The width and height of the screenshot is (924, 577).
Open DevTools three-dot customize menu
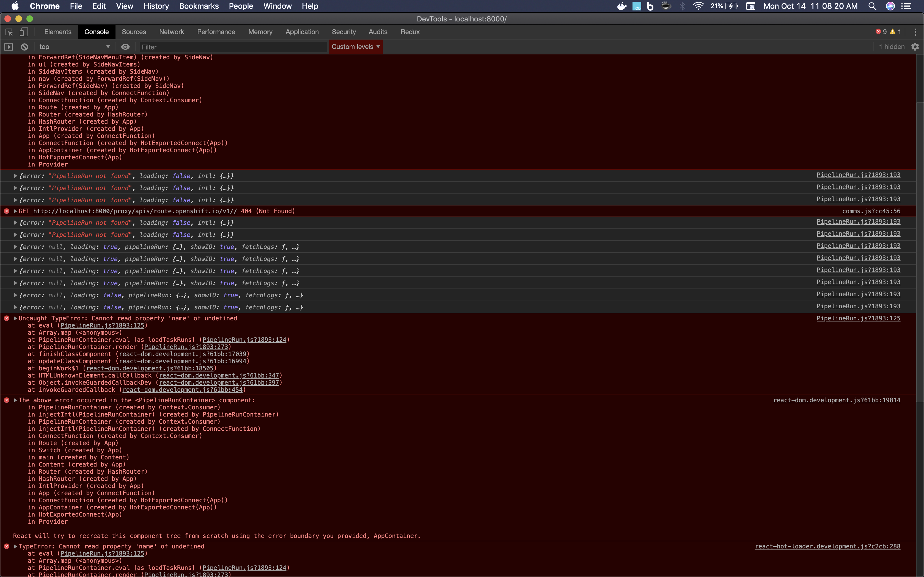pyautogui.click(x=915, y=32)
